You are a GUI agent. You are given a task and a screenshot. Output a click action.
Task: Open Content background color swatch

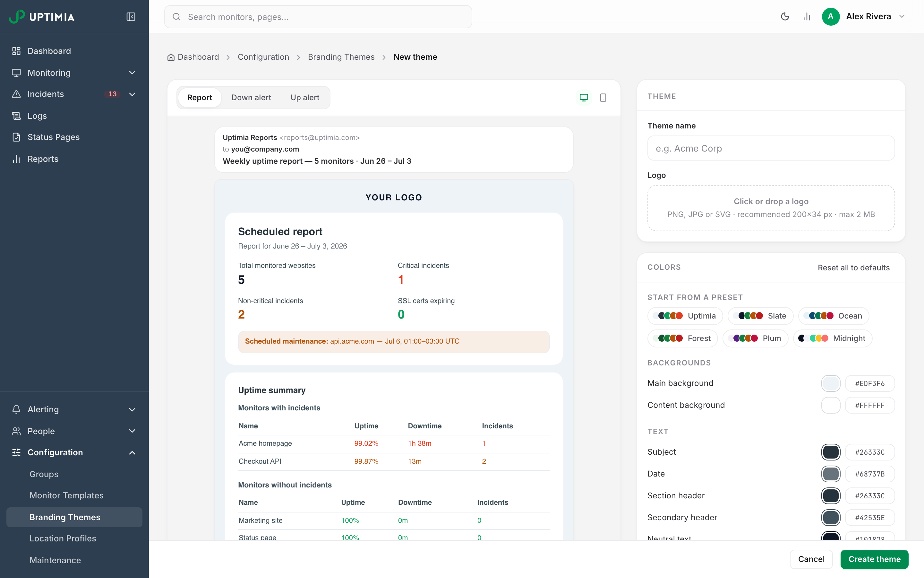pyautogui.click(x=831, y=405)
